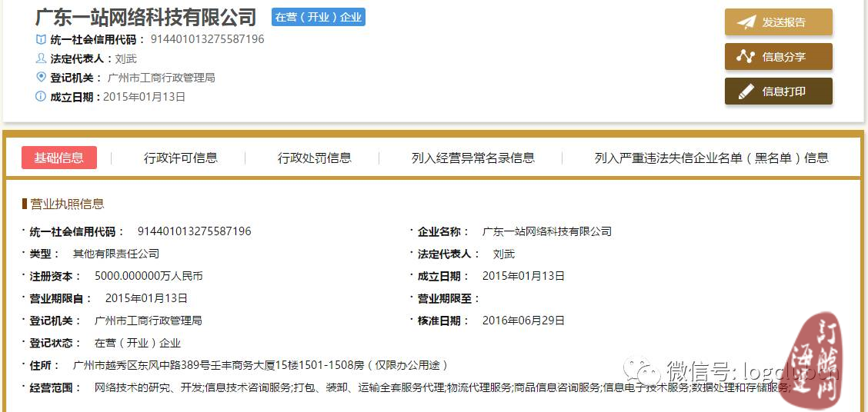The image size is (868, 412).
Task: Click the header legal representative name 刘武
Action: coord(125,58)
